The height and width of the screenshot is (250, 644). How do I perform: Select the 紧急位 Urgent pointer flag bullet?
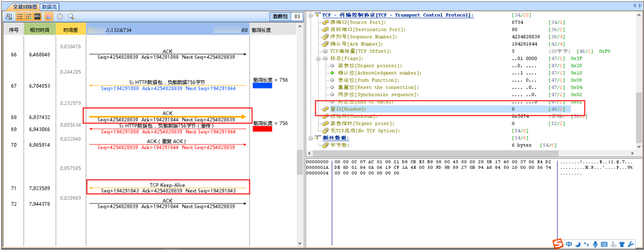tap(332, 65)
